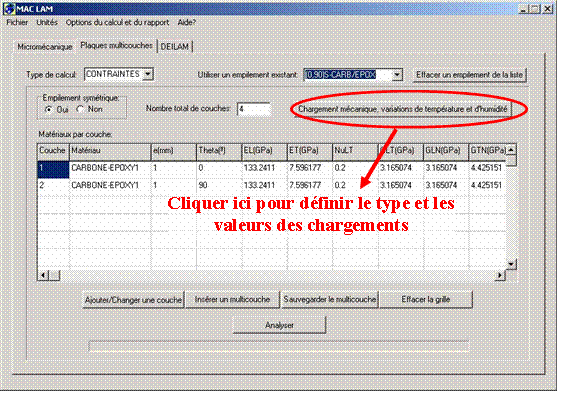Click the Theta(º) column header
576x397 pixels.
[219, 151]
